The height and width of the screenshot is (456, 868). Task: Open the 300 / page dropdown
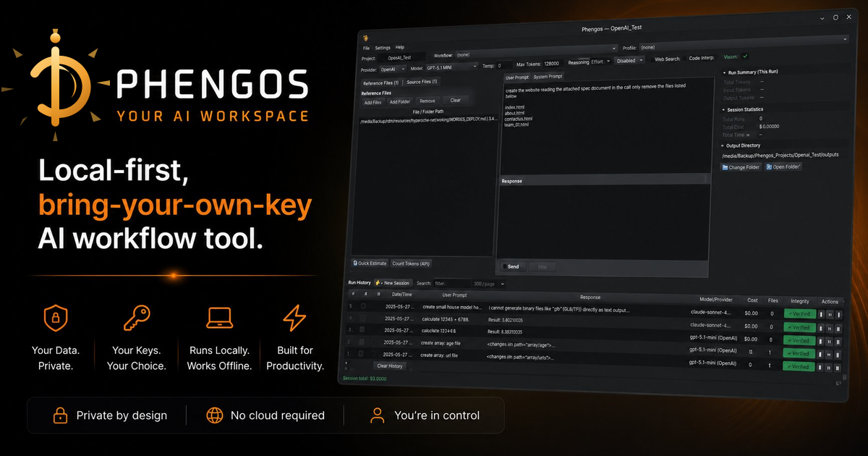click(x=488, y=284)
